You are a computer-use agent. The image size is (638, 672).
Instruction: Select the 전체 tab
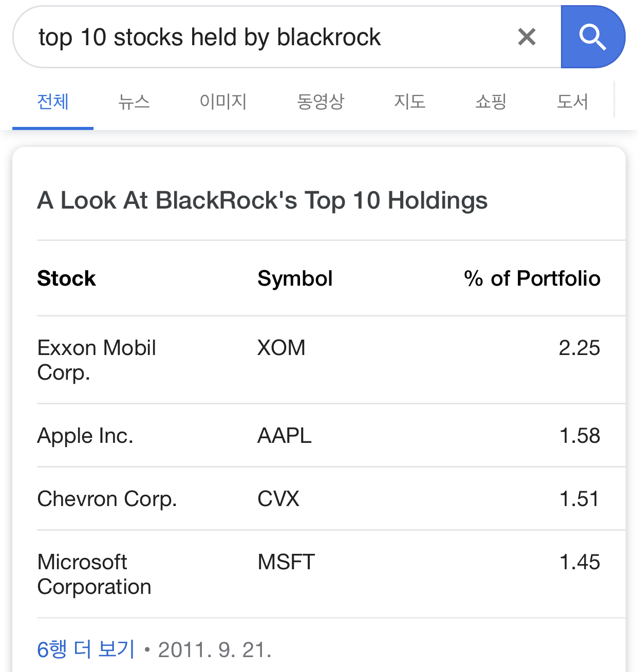[53, 102]
